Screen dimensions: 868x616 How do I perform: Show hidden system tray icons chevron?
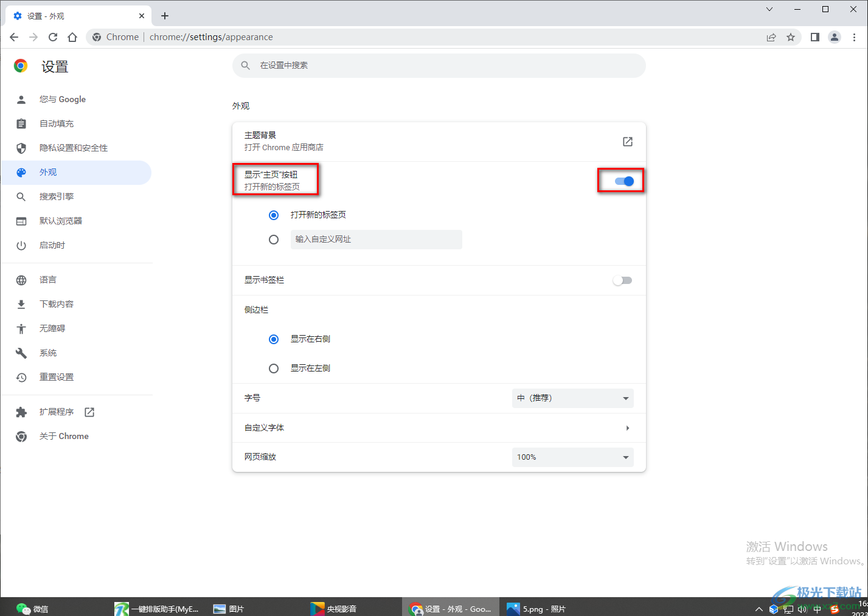pyautogui.click(x=759, y=609)
